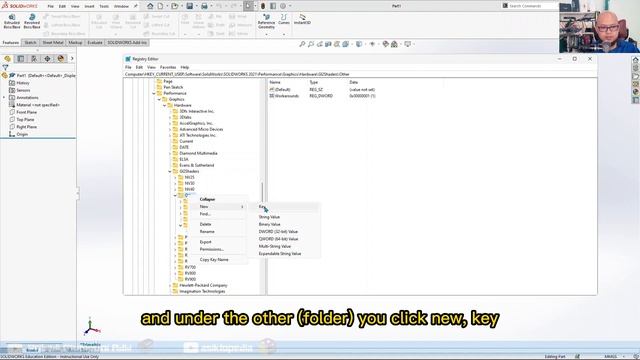Click the DisplayManager tab icon
Image resolution: width=640 pixels, height=360 pixels.
(61, 59)
